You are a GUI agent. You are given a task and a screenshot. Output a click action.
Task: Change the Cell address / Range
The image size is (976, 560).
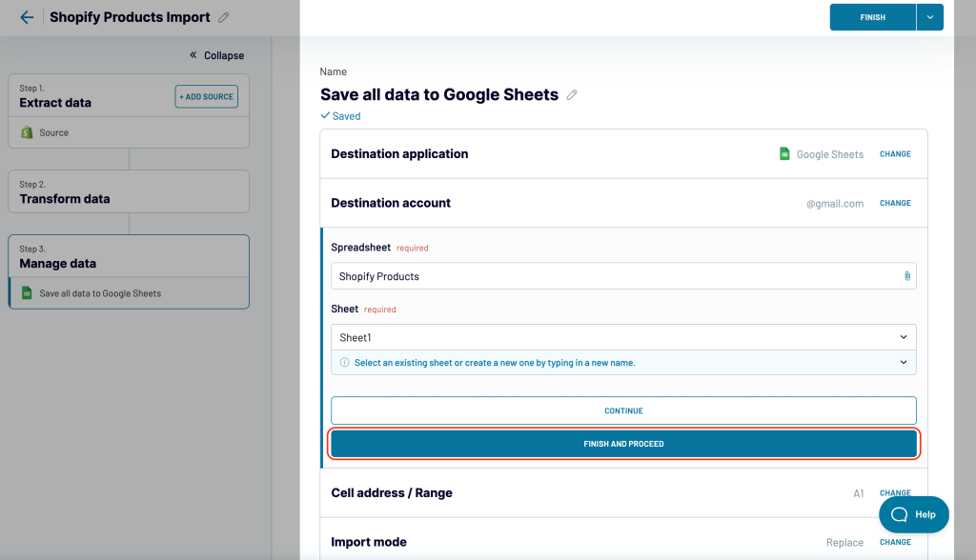(895, 492)
